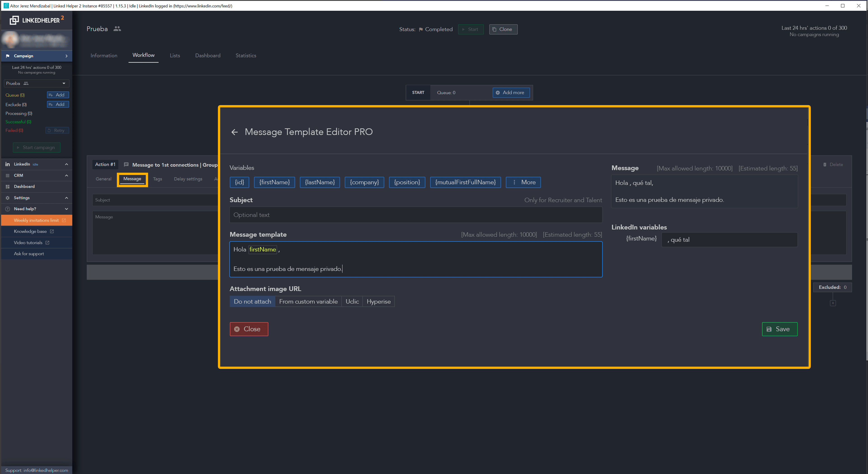Screen dimensions: 868x474
Task: Click the people icon next to Prueba title
Action: [x=117, y=29]
